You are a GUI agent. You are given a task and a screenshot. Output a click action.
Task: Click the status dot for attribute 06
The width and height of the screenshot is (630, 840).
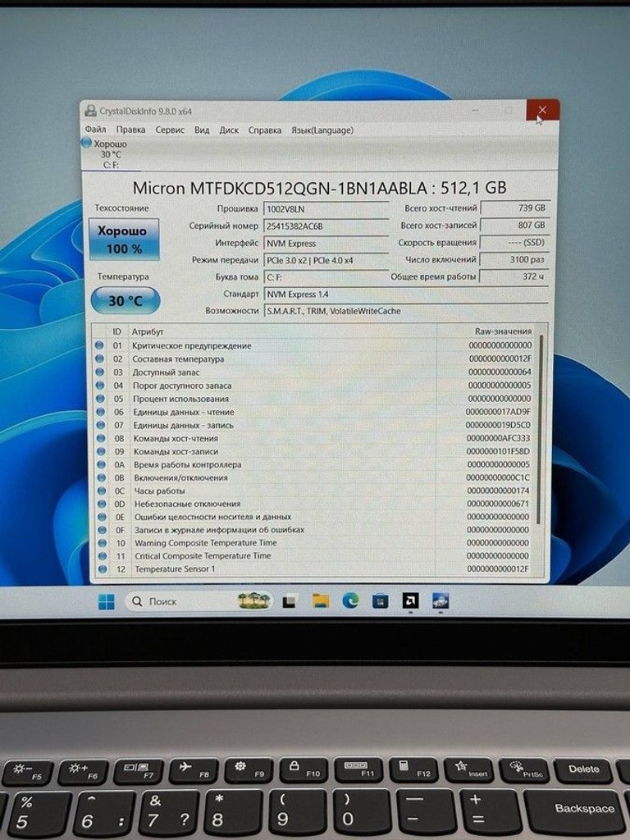point(99,412)
